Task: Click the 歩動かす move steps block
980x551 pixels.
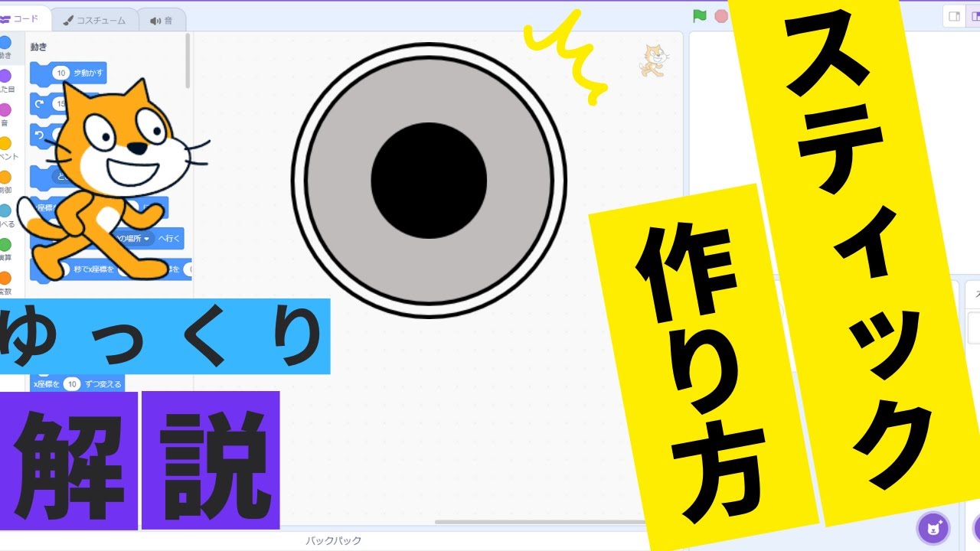Action: [68, 73]
